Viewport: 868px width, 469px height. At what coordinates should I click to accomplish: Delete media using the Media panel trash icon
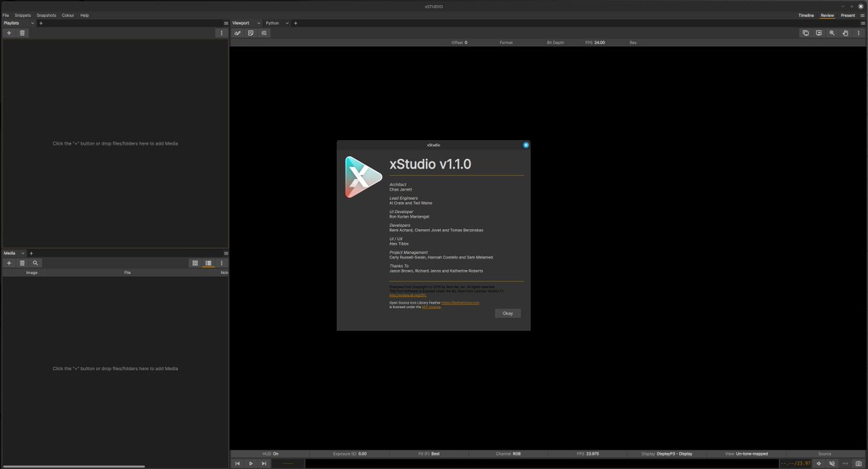tap(22, 263)
